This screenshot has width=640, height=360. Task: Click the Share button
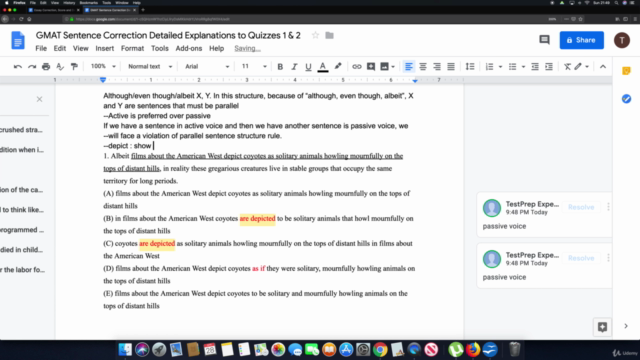coord(582,40)
